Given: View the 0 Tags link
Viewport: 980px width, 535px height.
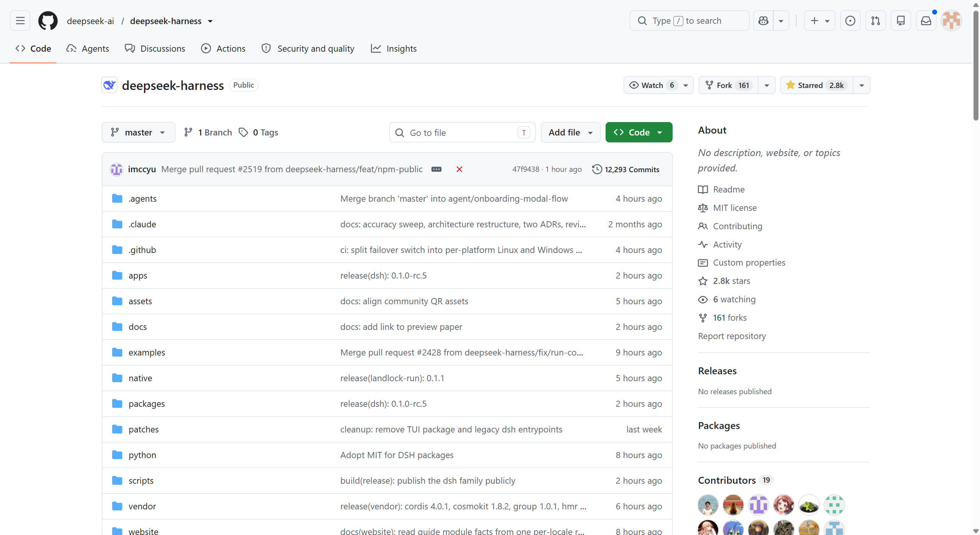Looking at the screenshot, I should pos(258,132).
